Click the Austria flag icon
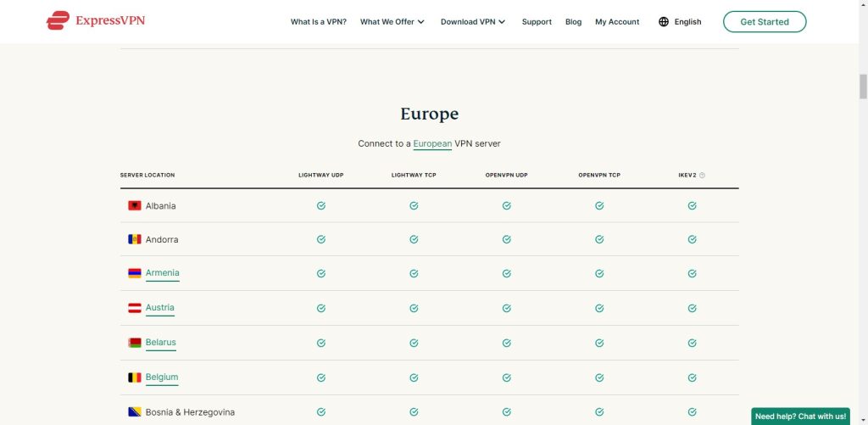The width and height of the screenshot is (868, 425). 134,308
